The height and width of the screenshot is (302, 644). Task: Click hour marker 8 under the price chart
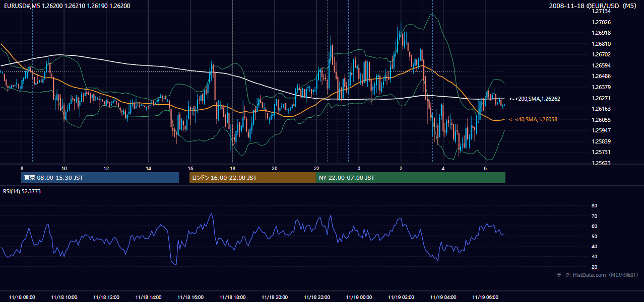tap(22, 168)
